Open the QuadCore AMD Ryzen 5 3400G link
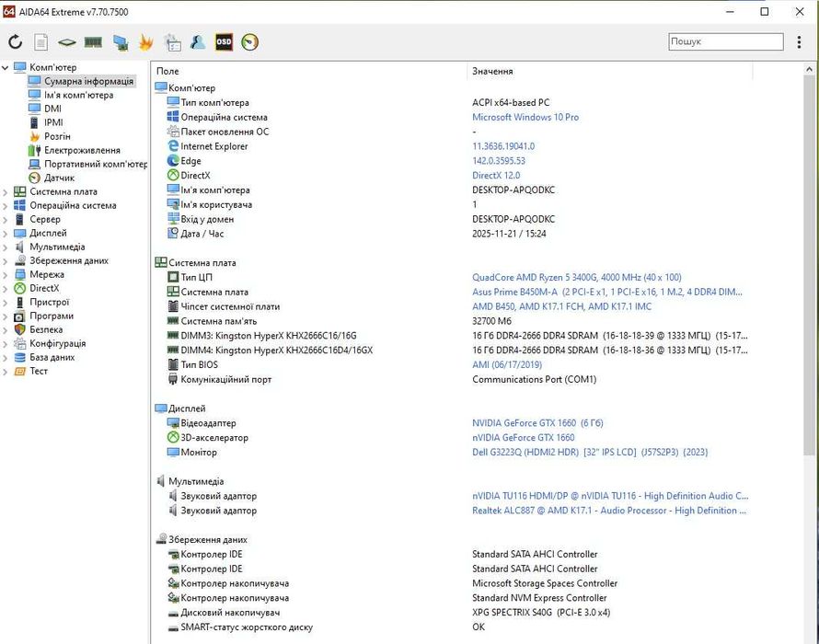 pyautogui.click(x=577, y=277)
